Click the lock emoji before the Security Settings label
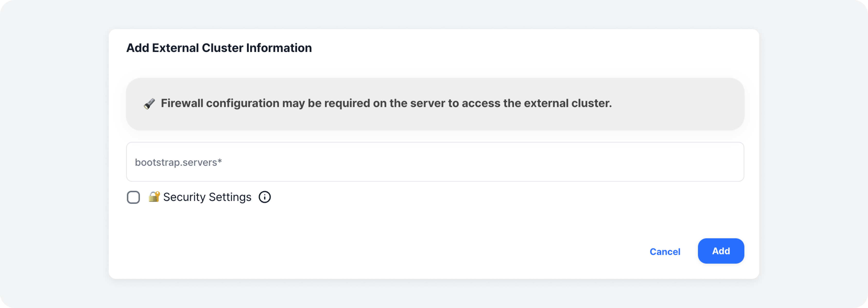Viewport: 868px width, 308px height. tap(154, 197)
